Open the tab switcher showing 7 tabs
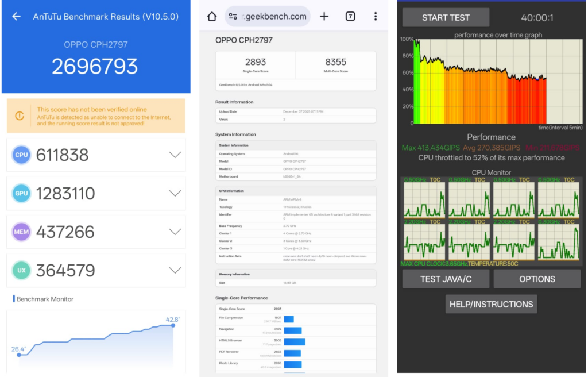The image size is (588, 377). 350,16
